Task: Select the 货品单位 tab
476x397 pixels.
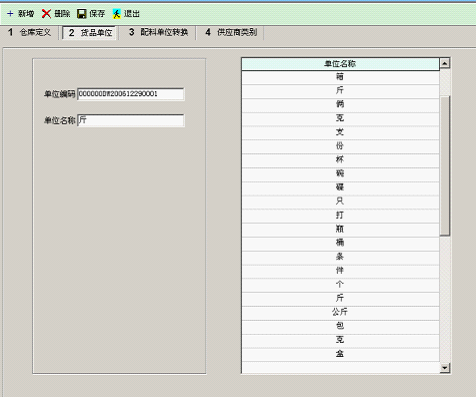Action: click(x=90, y=33)
